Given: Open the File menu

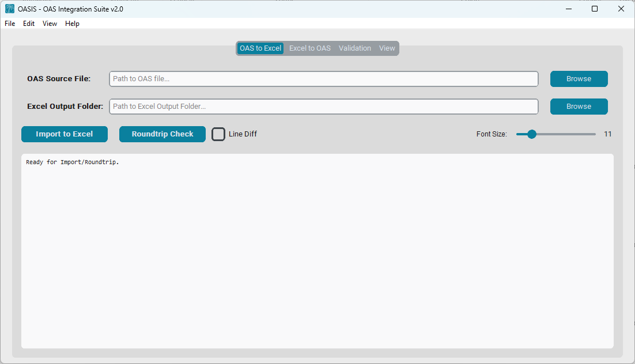Looking at the screenshot, I should click(x=9, y=24).
